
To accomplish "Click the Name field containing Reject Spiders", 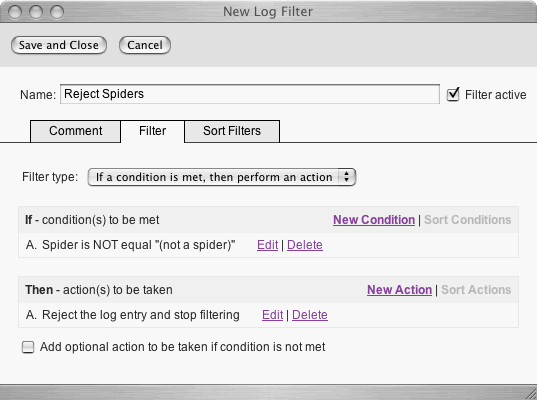I will 250,94.
